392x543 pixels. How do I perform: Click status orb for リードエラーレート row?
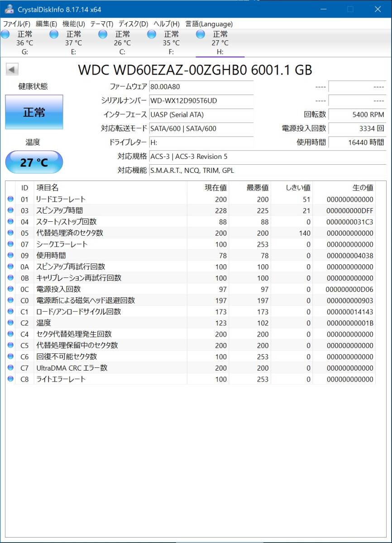pos(10,199)
